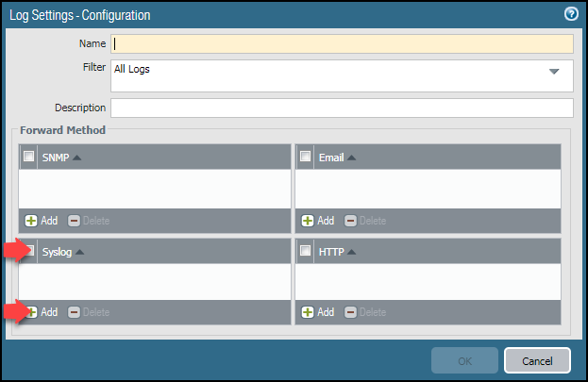Check the SNMP select-all checkbox

28,156
